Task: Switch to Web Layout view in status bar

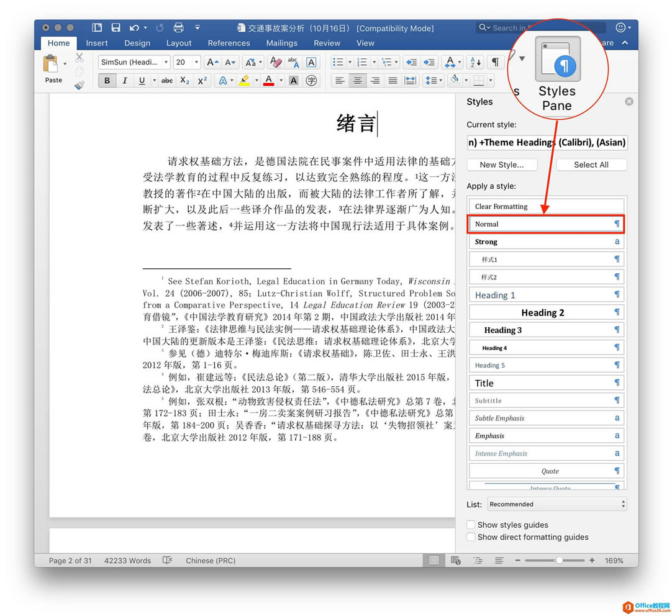Action: tap(455, 560)
